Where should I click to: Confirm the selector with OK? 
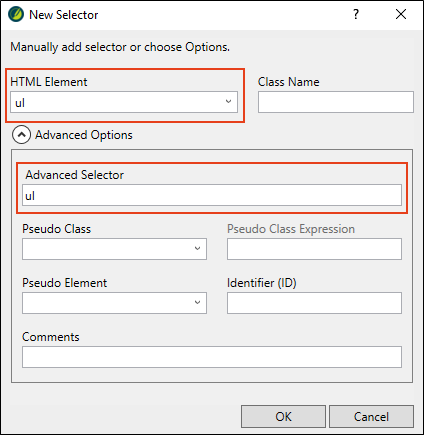[283, 416]
